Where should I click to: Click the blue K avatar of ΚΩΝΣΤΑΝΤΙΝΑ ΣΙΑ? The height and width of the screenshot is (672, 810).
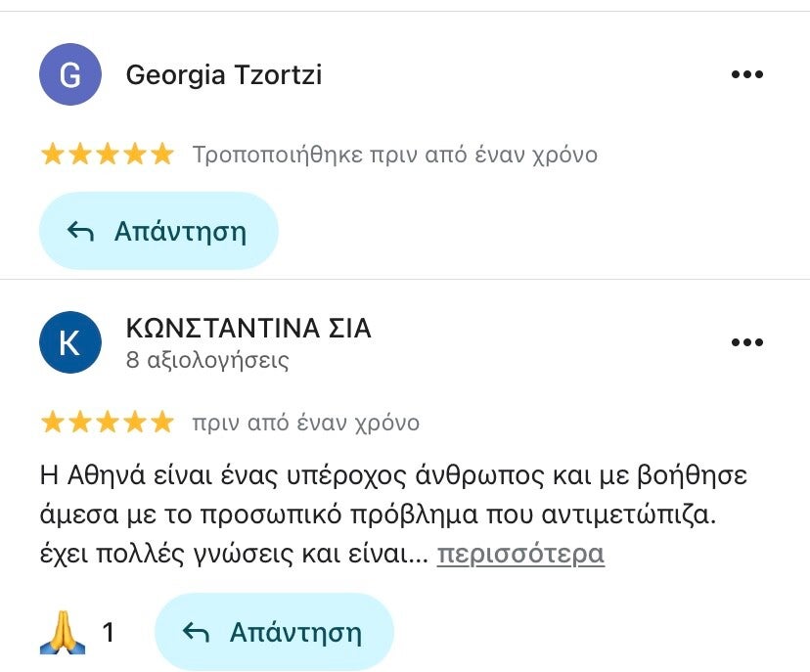pos(69,342)
